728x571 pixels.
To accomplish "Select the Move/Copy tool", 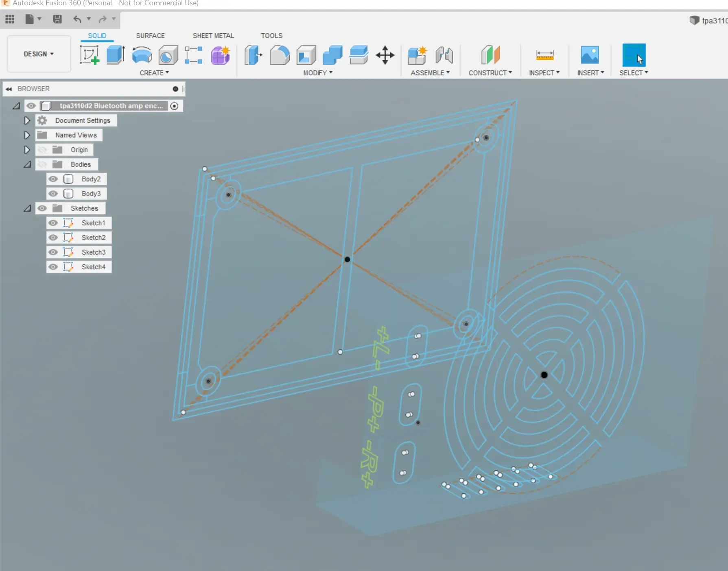I will click(385, 55).
